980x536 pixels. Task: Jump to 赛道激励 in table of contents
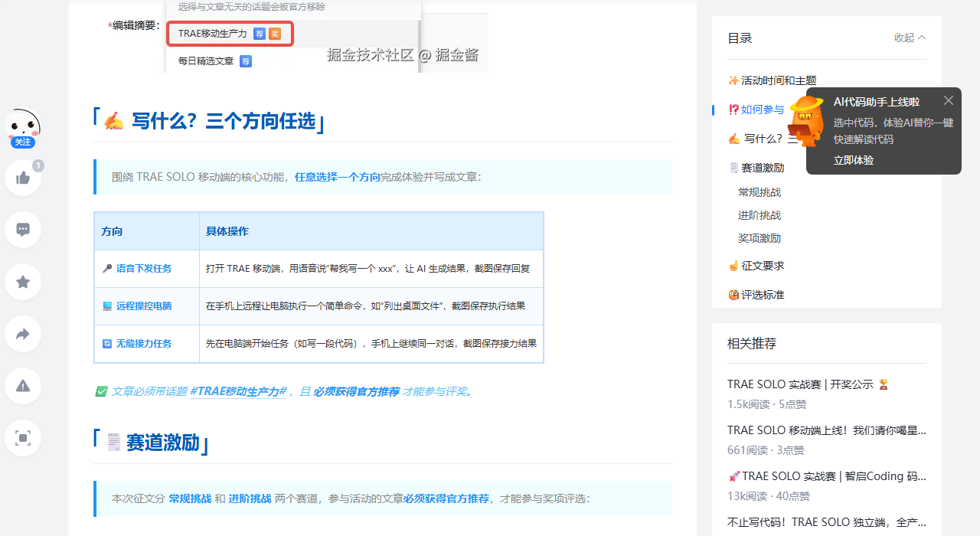[756, 168]
